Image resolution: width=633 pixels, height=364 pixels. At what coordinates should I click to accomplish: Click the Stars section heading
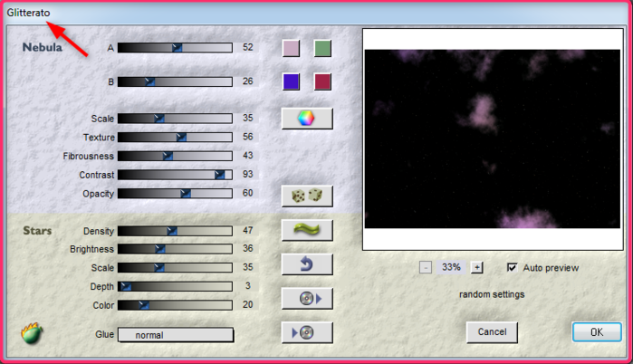(x=37, y=231)
